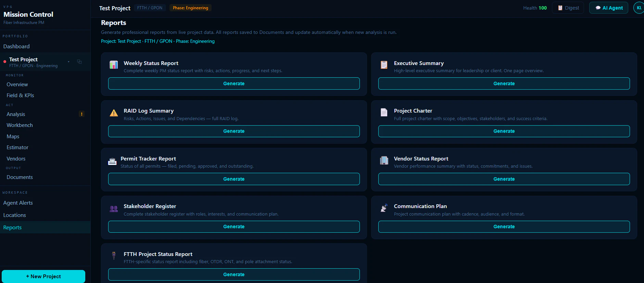The image size is (644, 283).
Task: Click the FTTH / GPON header tag
Action: tap(150, 8)
